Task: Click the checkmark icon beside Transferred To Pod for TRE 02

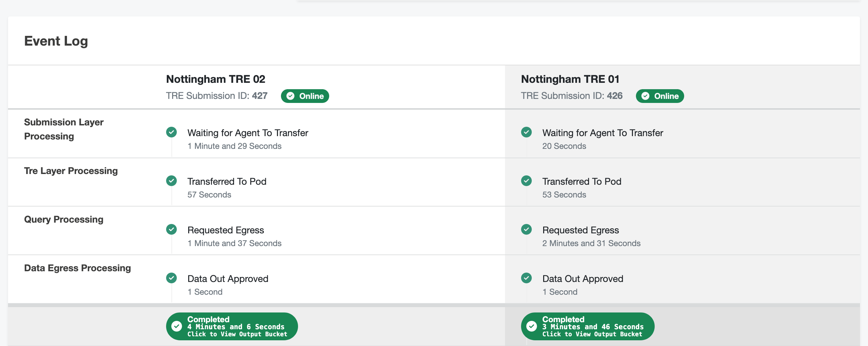Action: click(172, 181)
